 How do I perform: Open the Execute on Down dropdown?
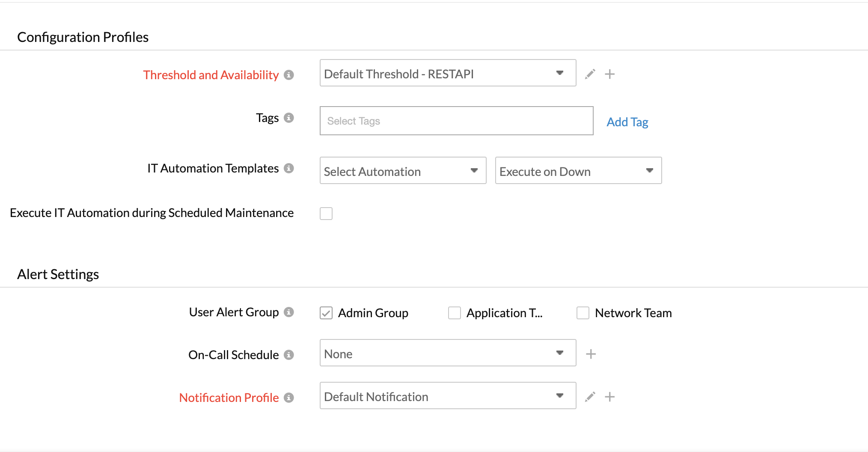(578, 171)
